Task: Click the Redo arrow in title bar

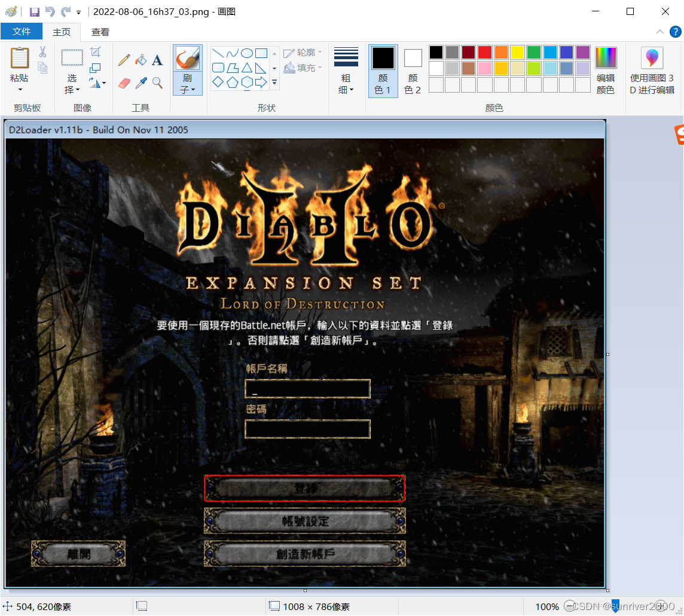Action: (x=66, y=12)
